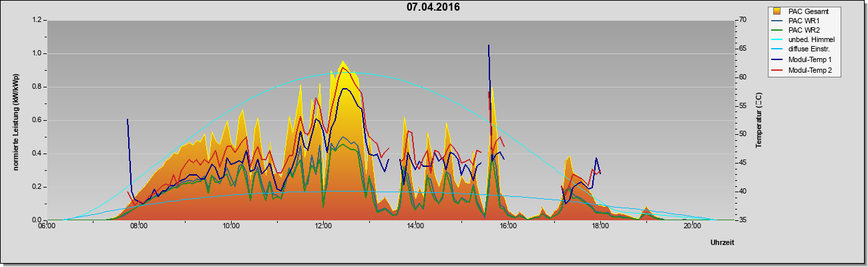Select Modul-Temp 2 in the legend

pyautogui.click(x=804, y=70)
